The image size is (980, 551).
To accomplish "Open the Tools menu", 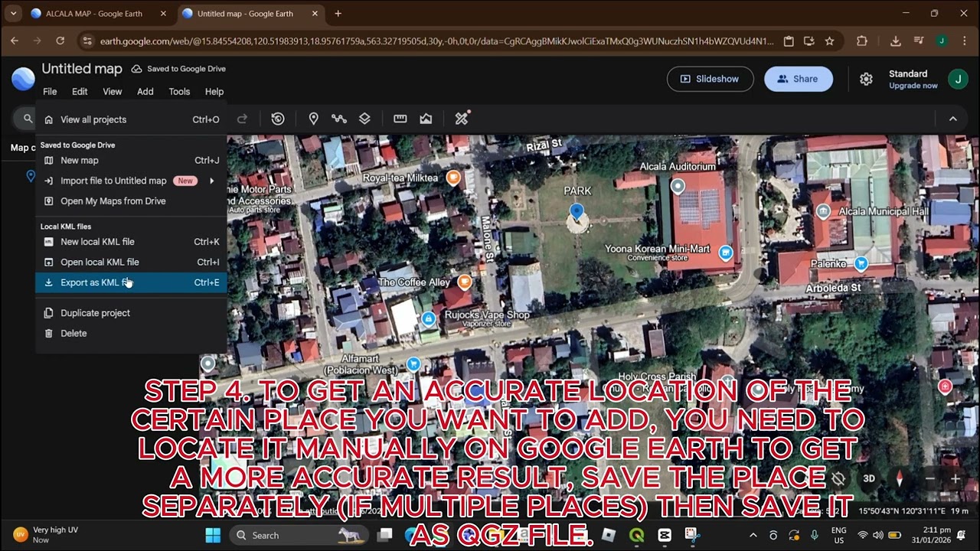I will pos(179,92).
